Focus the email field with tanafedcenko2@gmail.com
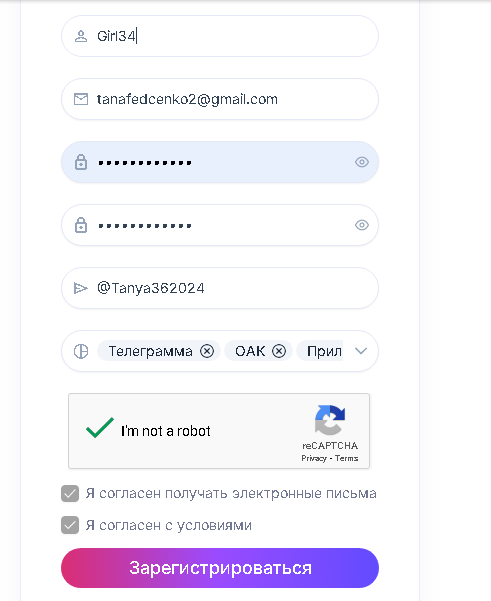Image resolution: width=491 pixels, height=601 pixels. click(x=220, y=99)
